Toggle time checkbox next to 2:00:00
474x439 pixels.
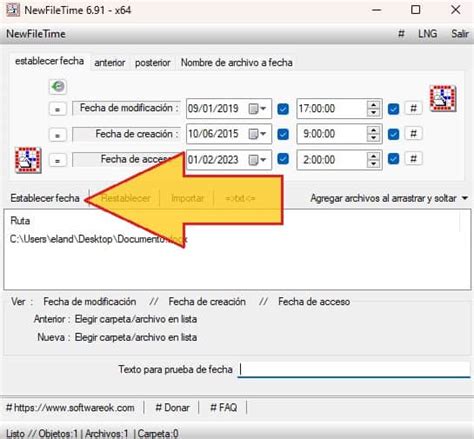pyautogui.click(x=393, y=159)
